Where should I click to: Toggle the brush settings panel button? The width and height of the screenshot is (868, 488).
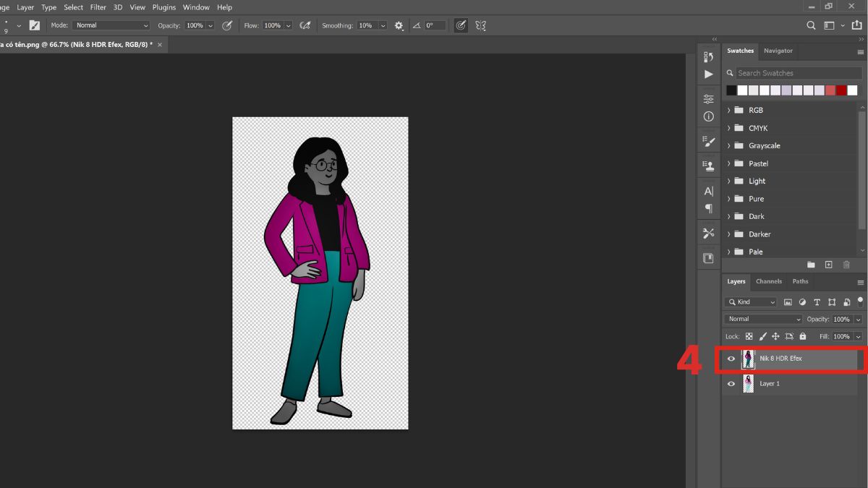pos(34,25)
